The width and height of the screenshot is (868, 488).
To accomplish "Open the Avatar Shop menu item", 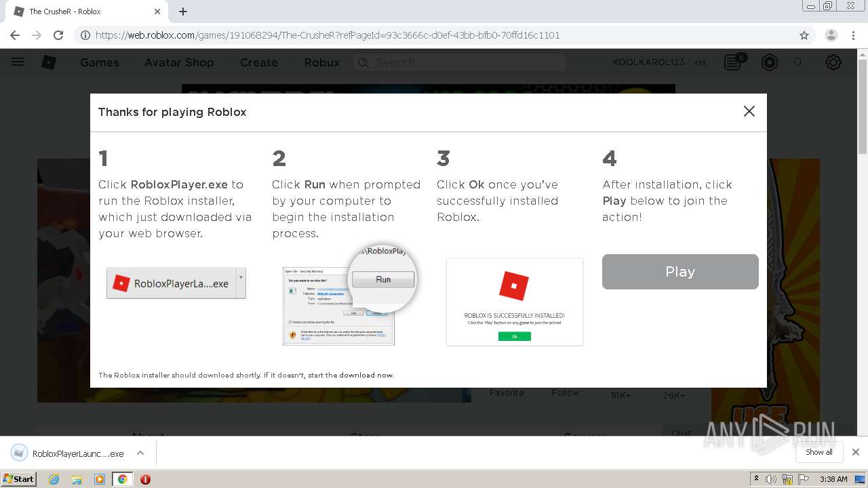I will pyautogui.click(x=179, y=62).
